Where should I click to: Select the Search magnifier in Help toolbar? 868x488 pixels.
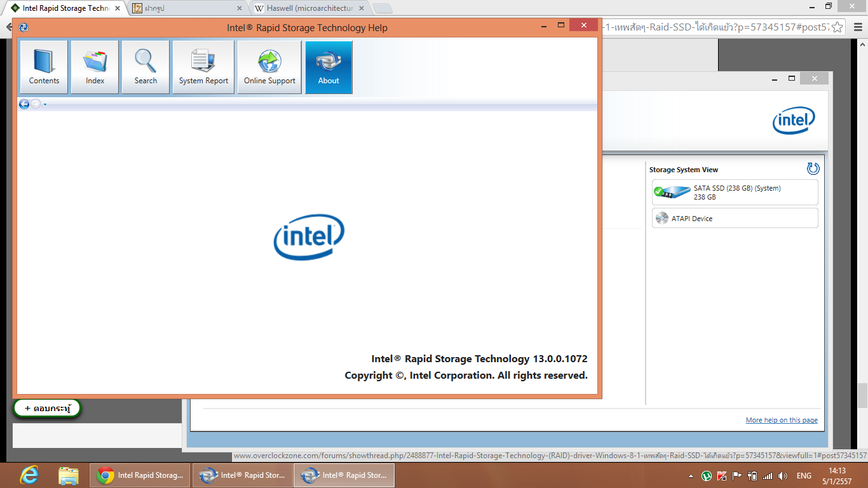point(146,67)
